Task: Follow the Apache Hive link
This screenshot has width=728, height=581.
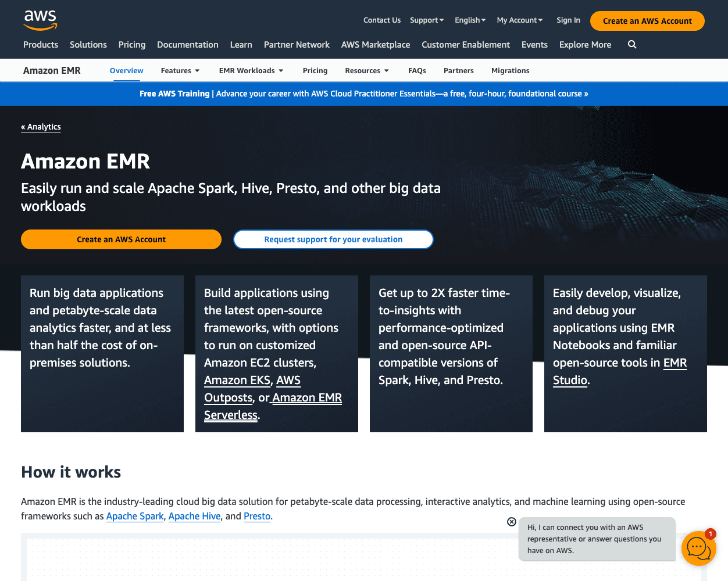Action: coord(195,516)
